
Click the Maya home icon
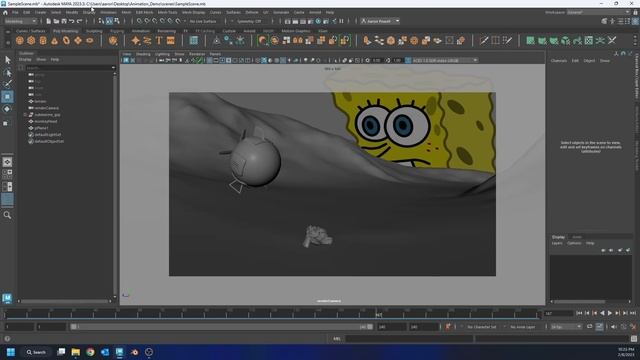(5, 12)
